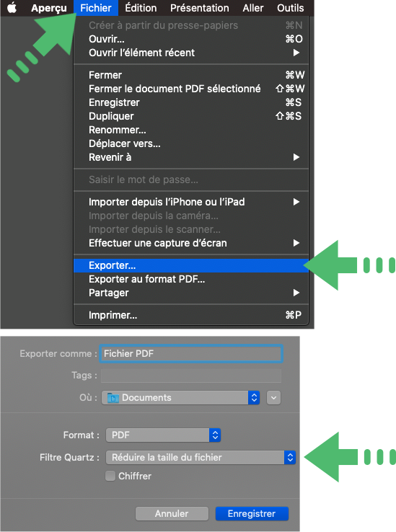This screenshot has height=532, width=396.
Task: Open the Où Documents location dropdown
Action: click(x=180, y=398)
